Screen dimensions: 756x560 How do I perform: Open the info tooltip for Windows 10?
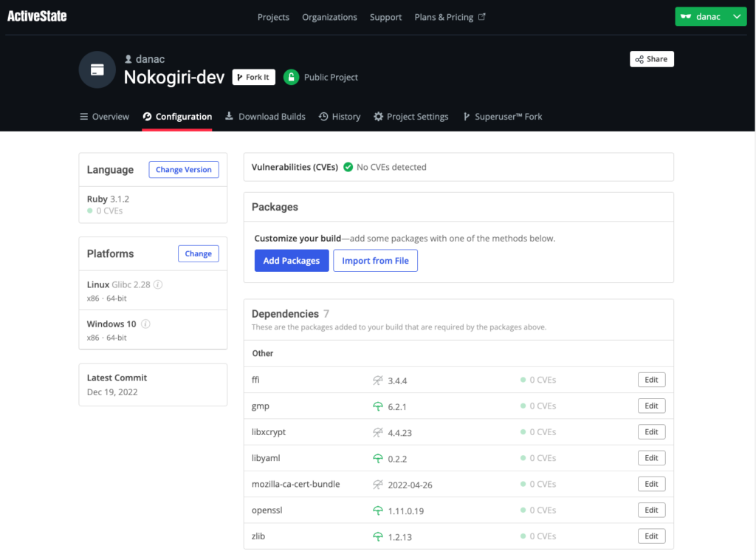[145, 324]
